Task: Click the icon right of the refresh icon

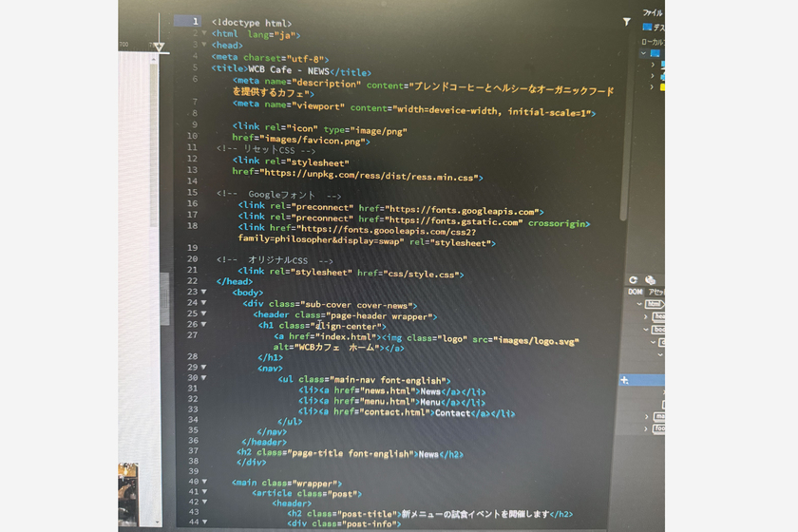Action: point(650,280)
